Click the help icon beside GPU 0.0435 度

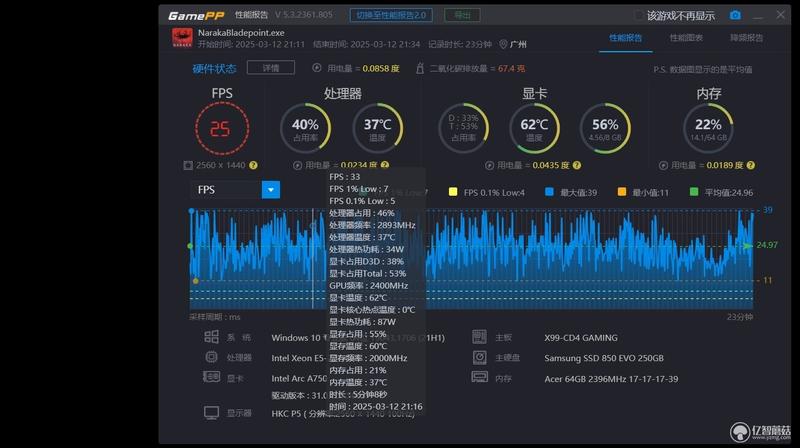(x=577, y=165)
